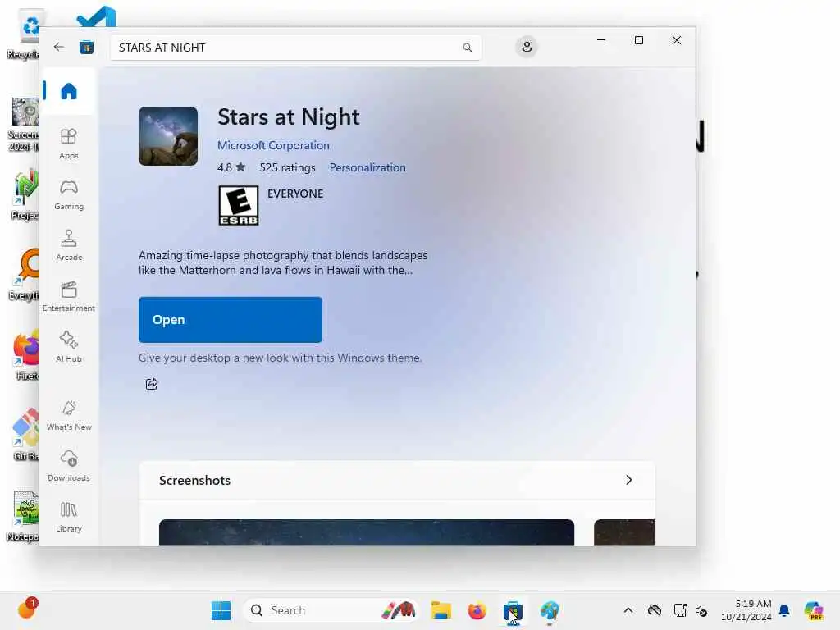Open AI Hub in the sidebar
This screenshot has height=630, width=840.
coord(69,347)
